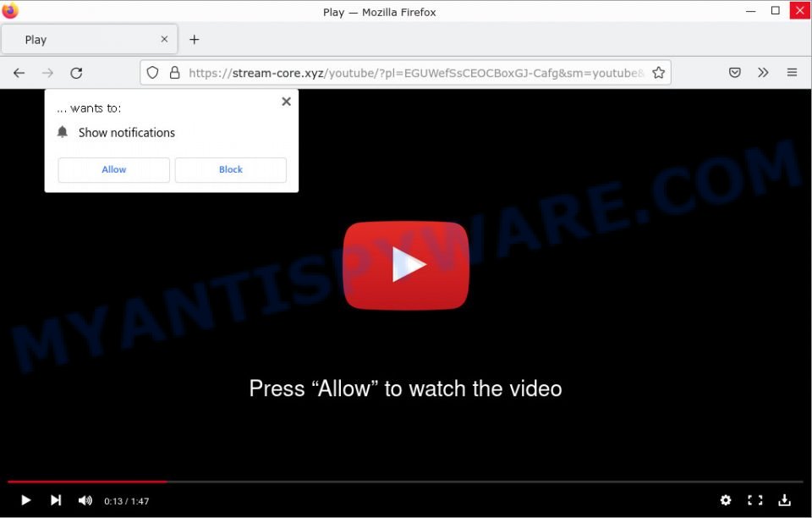812x518 pixels.
Task: Click the 0:13 / 1:47 time display
Action: [126, 501]
